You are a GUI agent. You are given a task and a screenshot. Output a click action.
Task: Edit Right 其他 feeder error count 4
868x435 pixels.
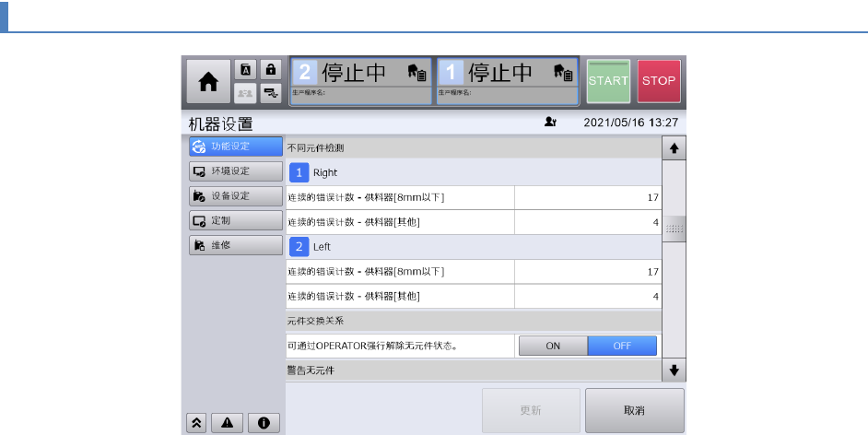point(588,222)
